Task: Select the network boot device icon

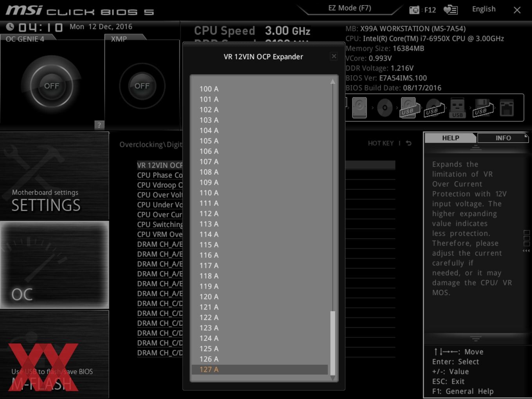Action: pos(507,108)
